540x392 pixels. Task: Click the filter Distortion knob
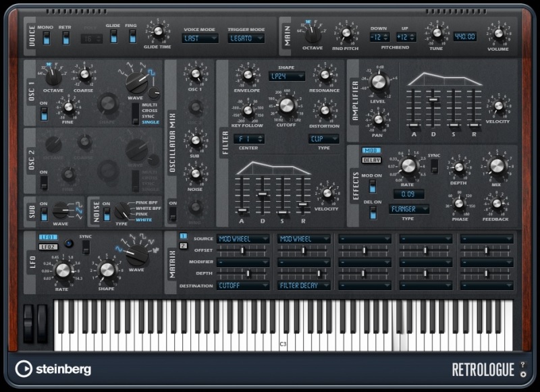[325, 111]
